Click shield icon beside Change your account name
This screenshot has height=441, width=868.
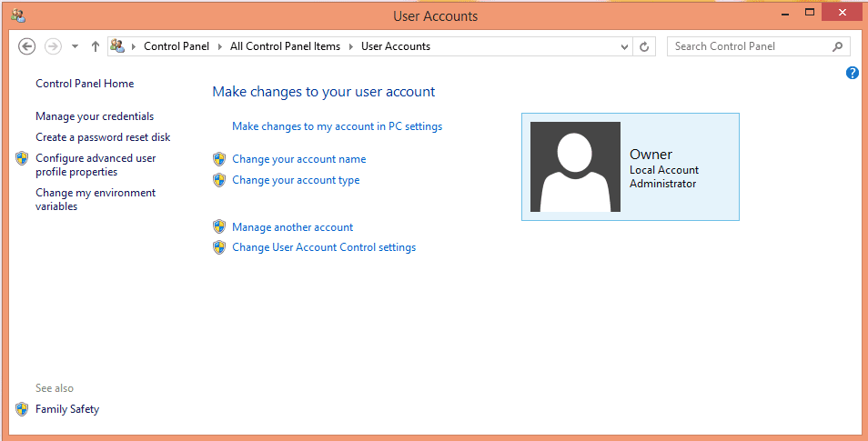click(x=219, y=159)
